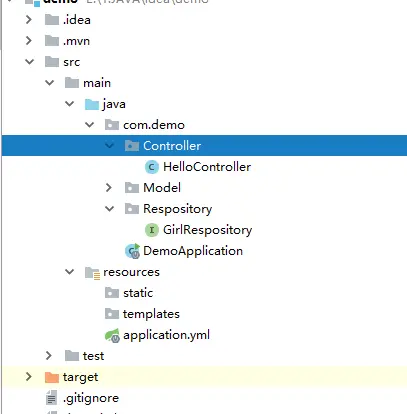Click the static folder icon
407x414 pixels.
[x=112, y=293]
